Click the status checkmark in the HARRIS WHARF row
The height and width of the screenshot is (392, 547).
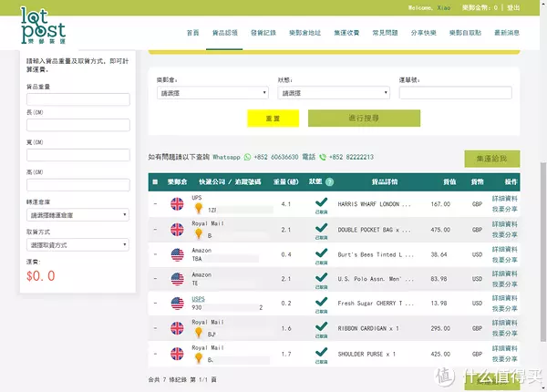coord(321,202)
